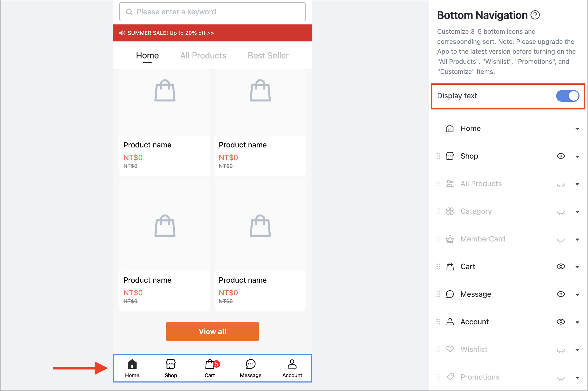This screenshot has width=588, height=391.
Task: Show the All Products navigation item
Action: (x=561, y=184)
